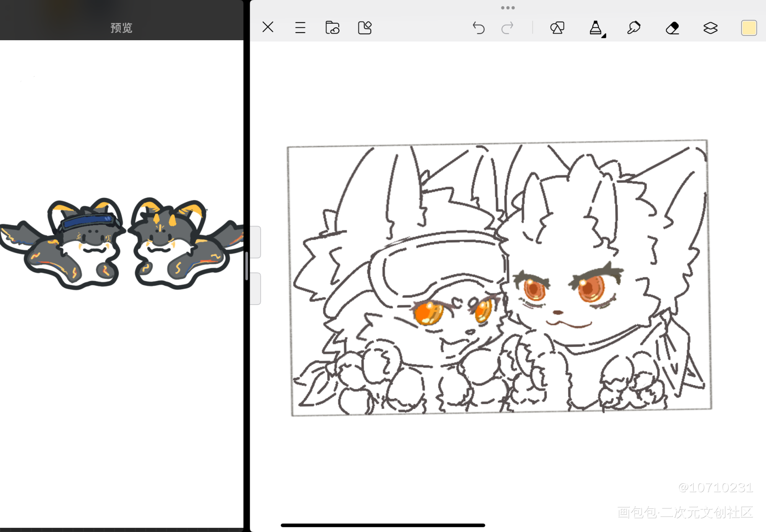Select the smudge finger tool
Image resolution: width=766 pixels, height=532 pixels.
pos(634,28)
